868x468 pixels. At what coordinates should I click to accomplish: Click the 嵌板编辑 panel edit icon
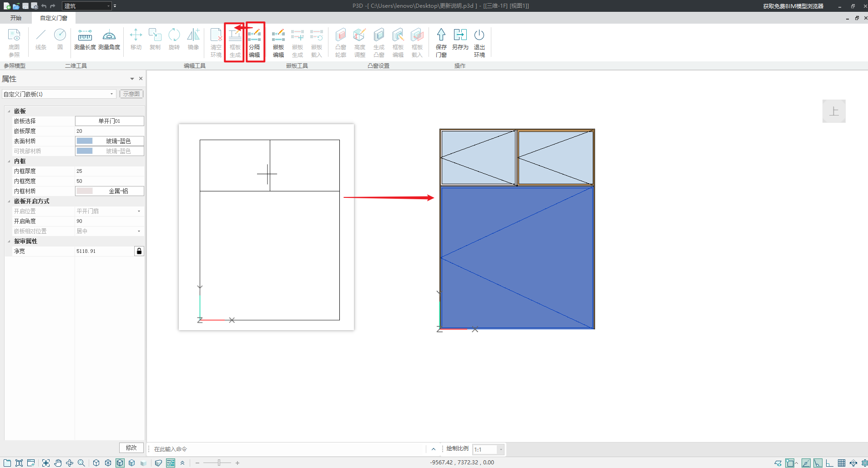click(x=278, y=42)
